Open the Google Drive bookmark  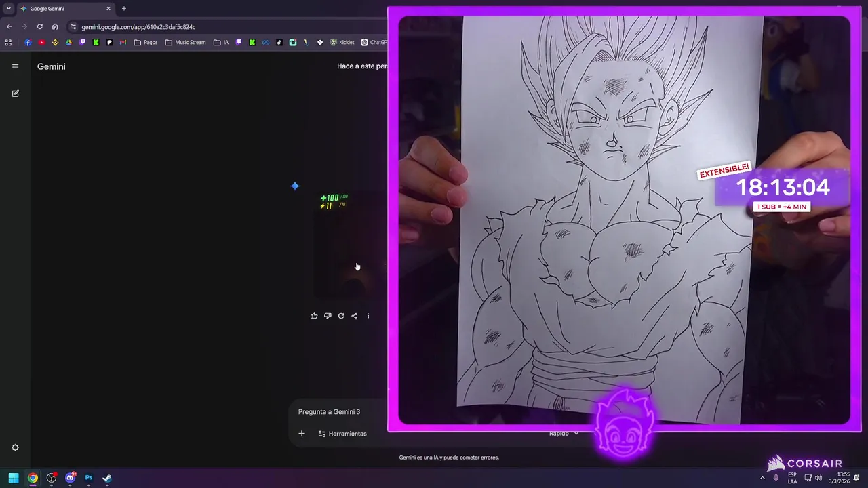(x=68, y=42)
